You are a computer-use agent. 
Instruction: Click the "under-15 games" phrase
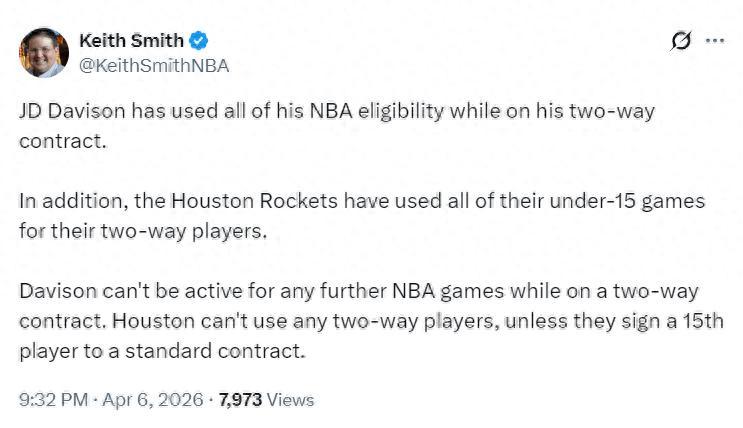click(643, 200)
